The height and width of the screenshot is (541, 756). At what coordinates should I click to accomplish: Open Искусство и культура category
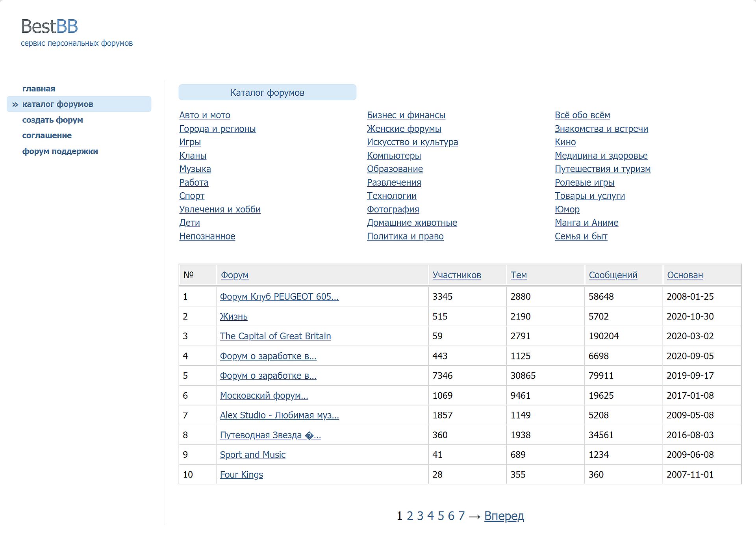click(x=412, y=142)
